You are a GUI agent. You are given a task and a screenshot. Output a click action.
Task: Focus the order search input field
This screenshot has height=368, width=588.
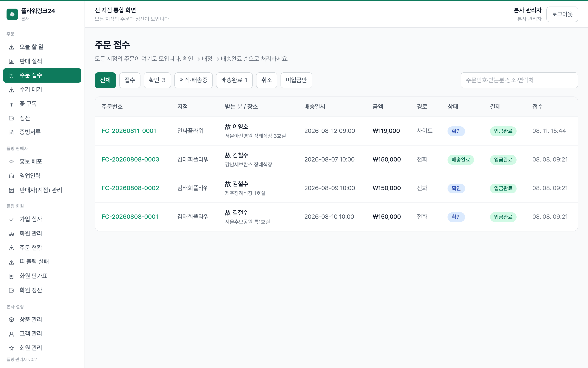click(x=519, y=80)
